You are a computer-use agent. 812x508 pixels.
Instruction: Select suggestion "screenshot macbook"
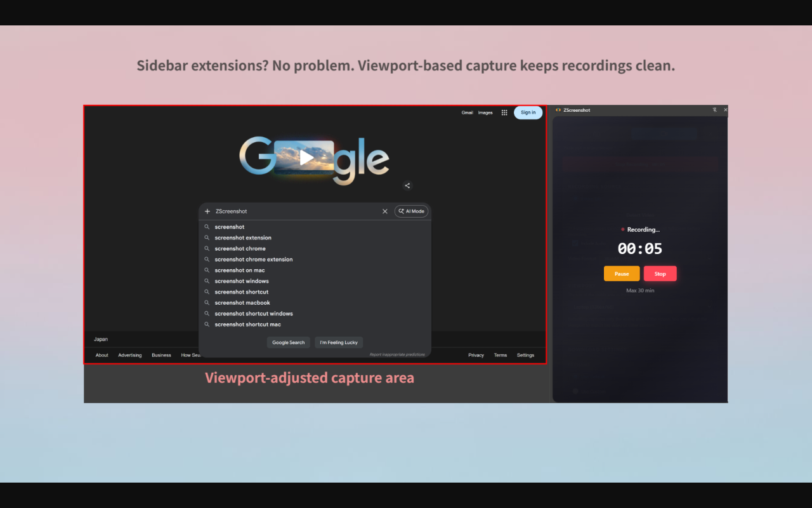coord(315,302)
